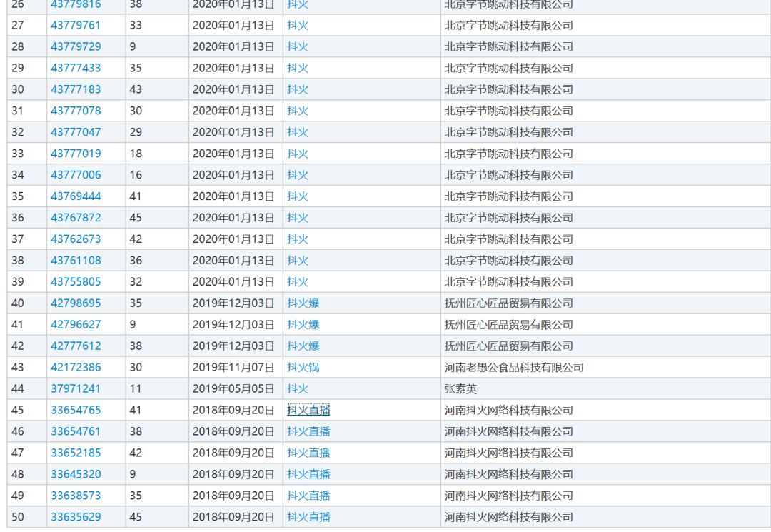Viewport: 771px width, 532px height.
Task: Select 河南抖火网络科技有限公司 cell in row 45
Action: click(x=605, y=410)
